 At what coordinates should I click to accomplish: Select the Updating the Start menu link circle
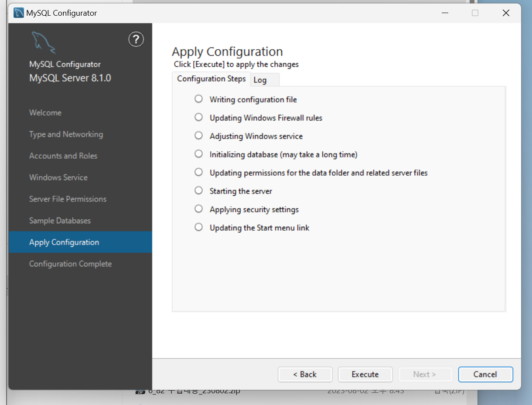pos(199,227)
